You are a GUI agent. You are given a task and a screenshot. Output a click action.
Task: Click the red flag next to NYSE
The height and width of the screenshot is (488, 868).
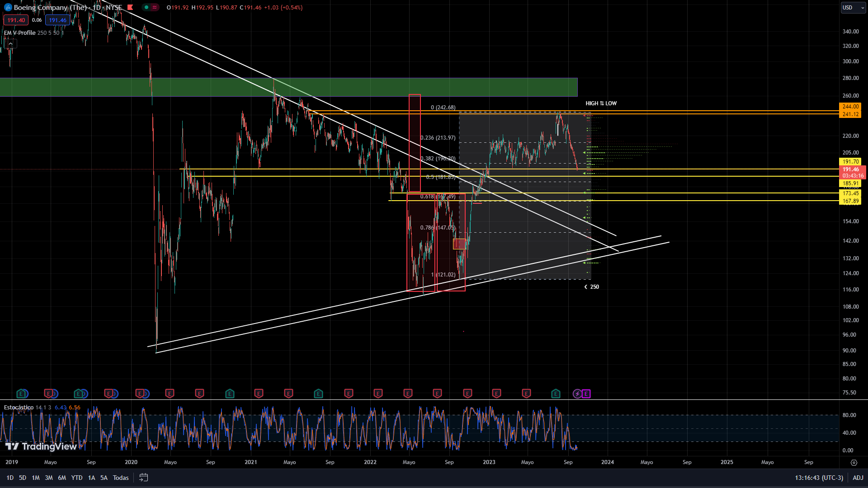point(130,7)
